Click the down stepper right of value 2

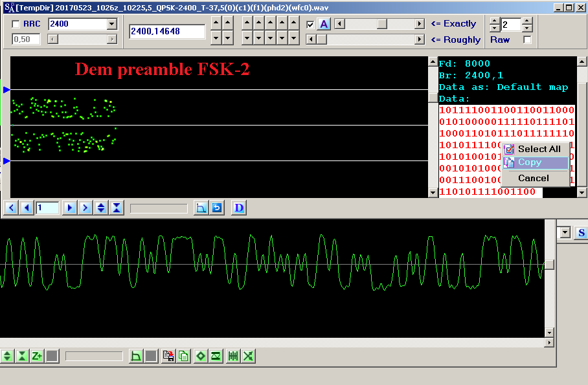(x=527, y=28)
